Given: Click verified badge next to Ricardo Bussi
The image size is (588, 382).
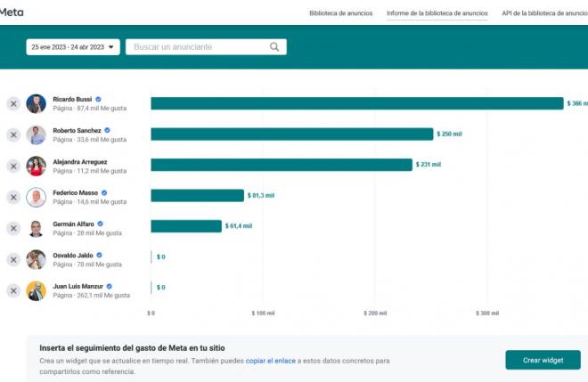Looking at the screenshot, I should [98, 100].
